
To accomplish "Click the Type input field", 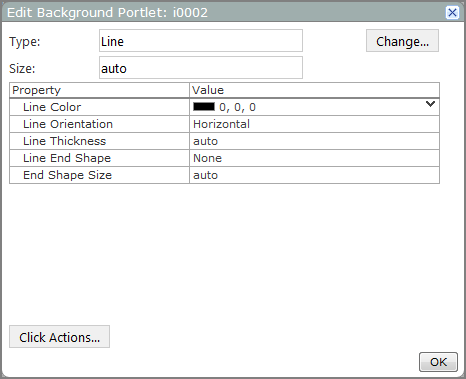I will click(201, 41).
